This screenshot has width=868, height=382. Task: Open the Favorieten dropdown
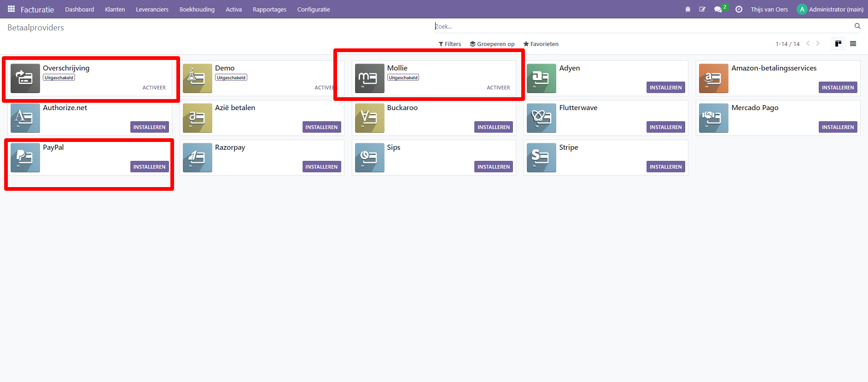541,44
